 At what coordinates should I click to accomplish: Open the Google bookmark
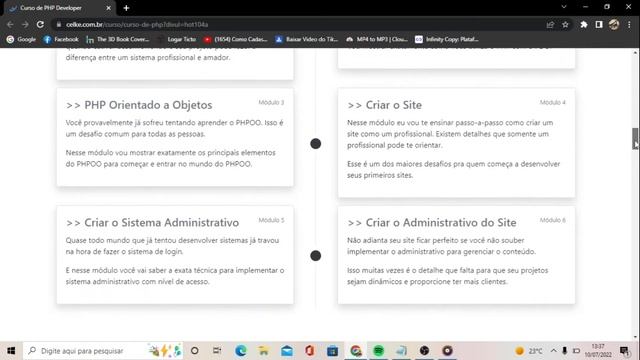click(21, 39)
